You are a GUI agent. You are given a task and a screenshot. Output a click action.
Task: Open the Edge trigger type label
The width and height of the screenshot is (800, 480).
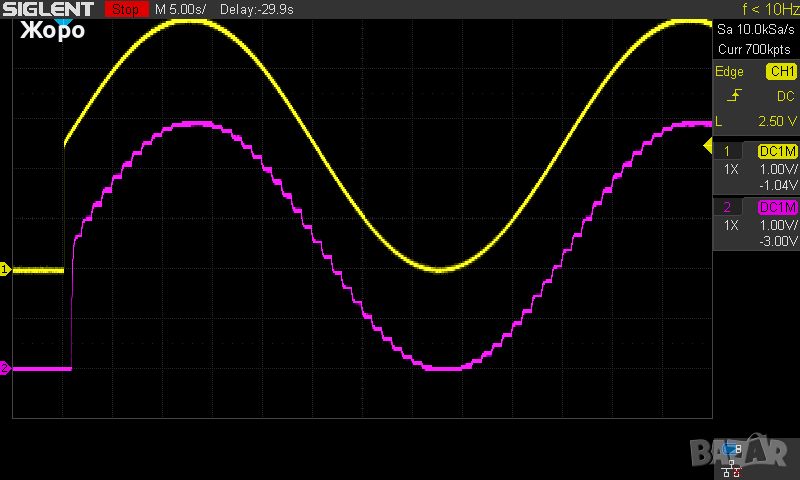pos(730,72)
